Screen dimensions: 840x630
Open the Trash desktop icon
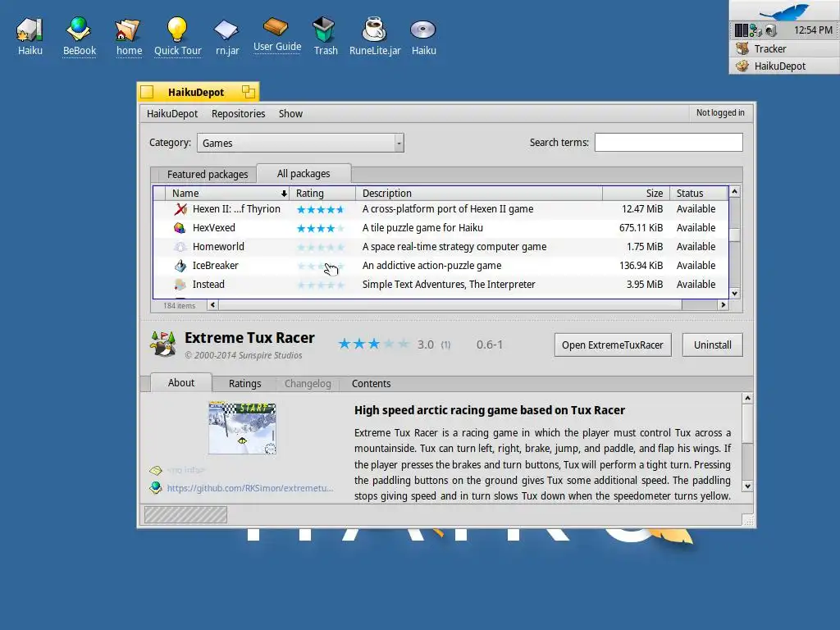coord(325,30)
